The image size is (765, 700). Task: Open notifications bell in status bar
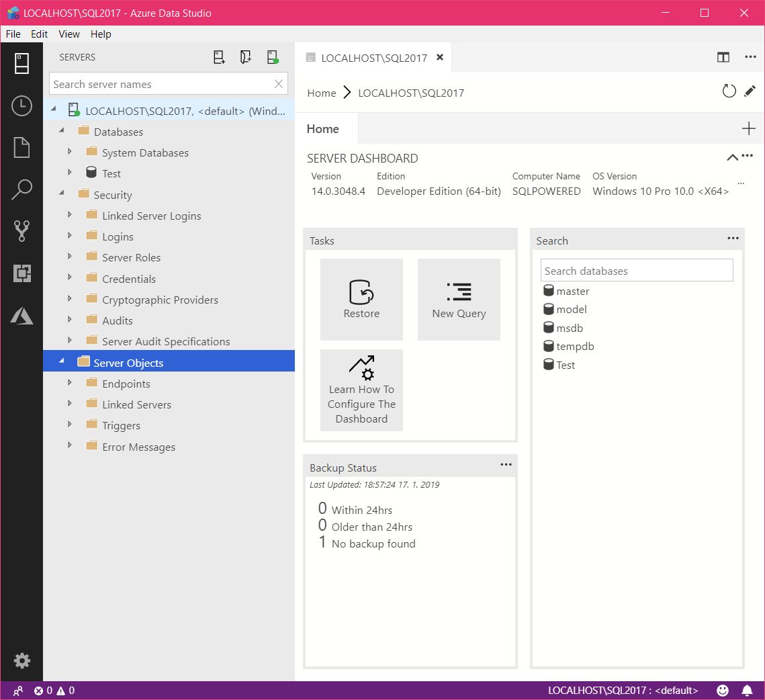747,690
